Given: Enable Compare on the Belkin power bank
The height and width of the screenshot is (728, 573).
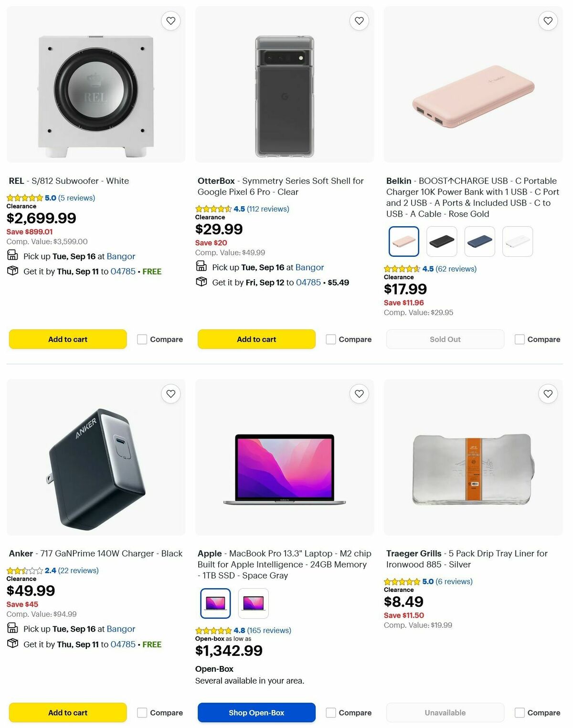Looking at the screenshot, I should pyautogui.click(x=519, y=339).
